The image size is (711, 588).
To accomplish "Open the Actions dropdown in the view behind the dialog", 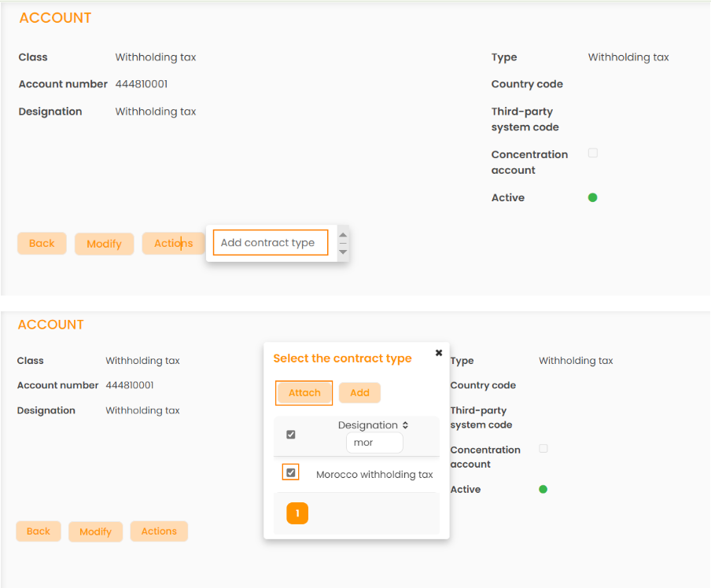I will tap(159, 531).
